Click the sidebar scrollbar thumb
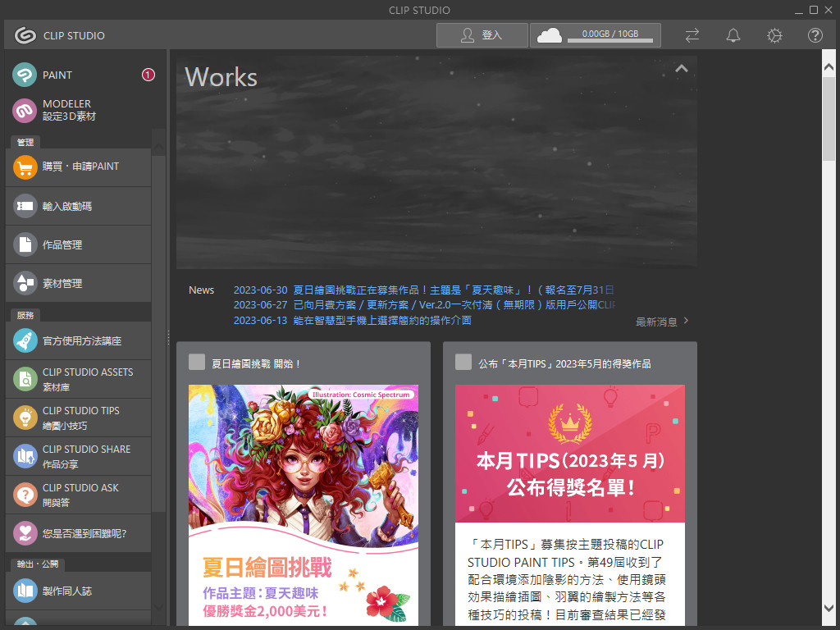The height and width of the screenshot is (630, 840). [158, 333]
